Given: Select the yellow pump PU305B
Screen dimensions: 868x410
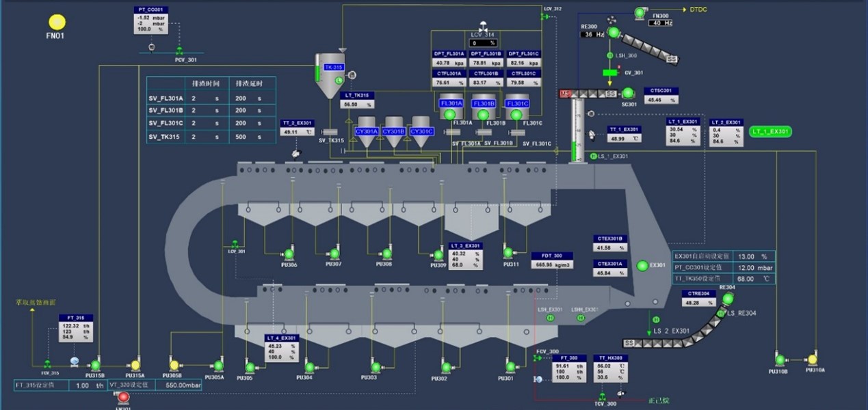Looking at the screenshot, I should point(174,366).
